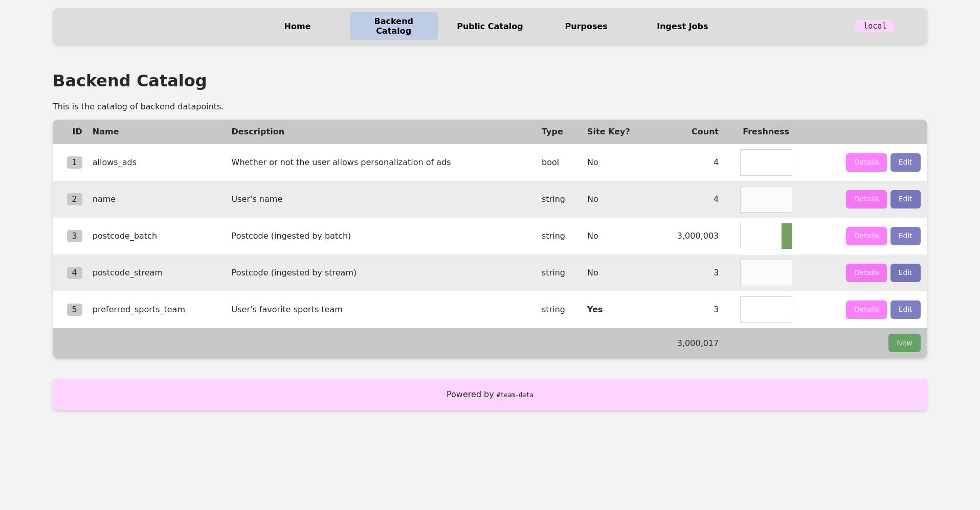View Details for preferred_sports_team
This screenshot has height=510, width=980.
tap(866, 310)
